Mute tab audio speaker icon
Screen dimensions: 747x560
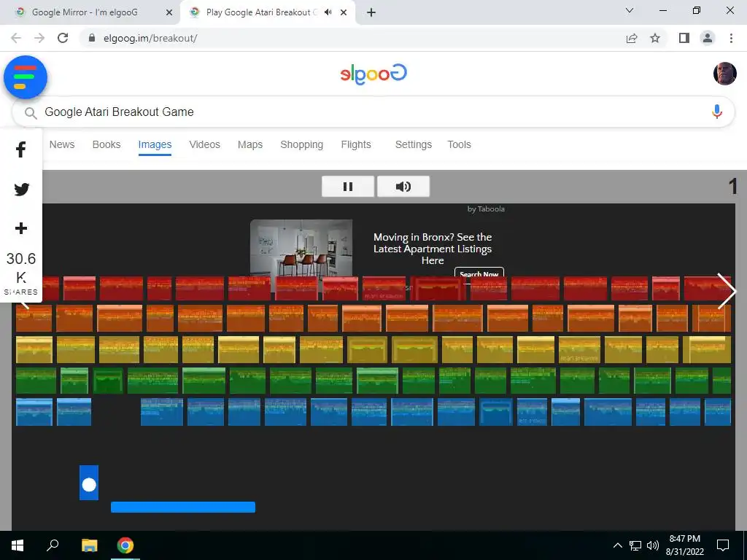point(328,12)
